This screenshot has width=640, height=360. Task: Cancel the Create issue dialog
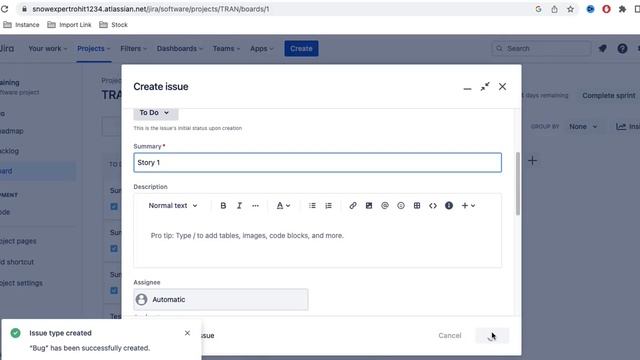click(450, 336)
